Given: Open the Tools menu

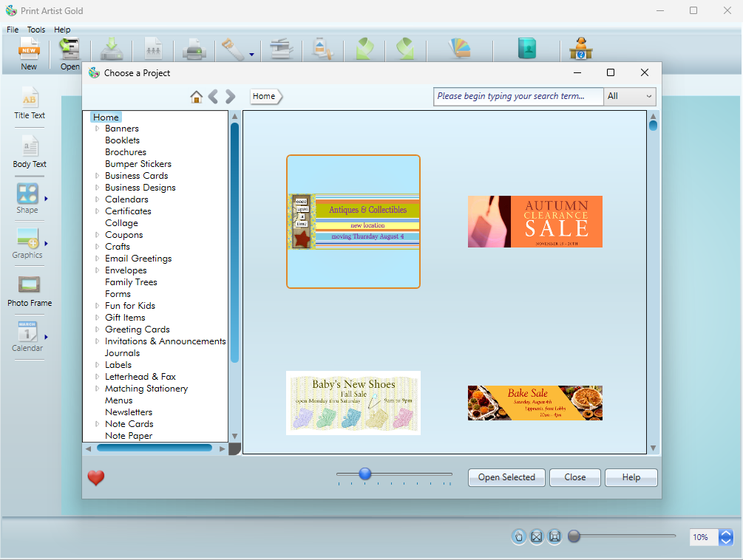Looking at the screenshot, I should tap(36, 30).
